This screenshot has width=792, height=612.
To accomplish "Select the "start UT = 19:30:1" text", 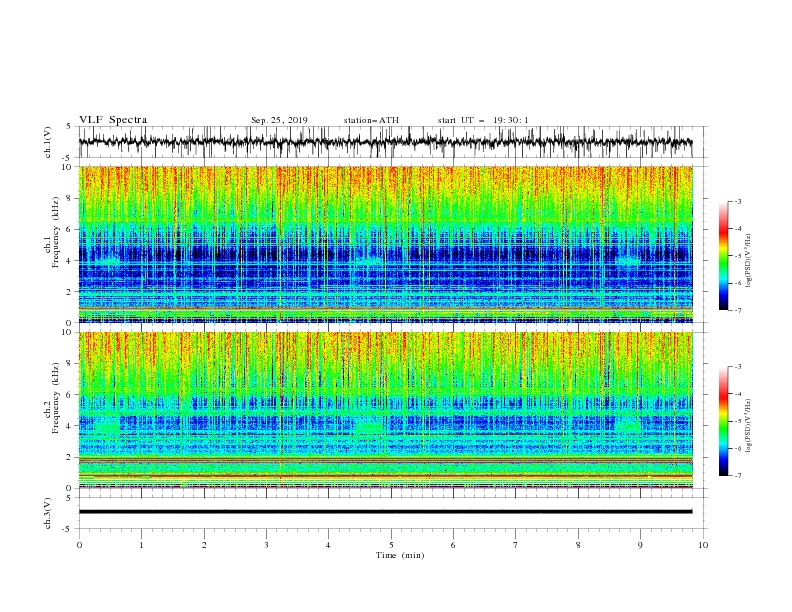I will (x=482, y=120).
